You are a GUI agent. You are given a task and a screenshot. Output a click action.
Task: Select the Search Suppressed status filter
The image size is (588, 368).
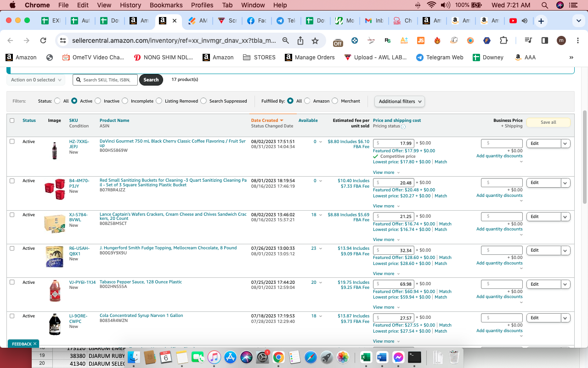(204, 101)
